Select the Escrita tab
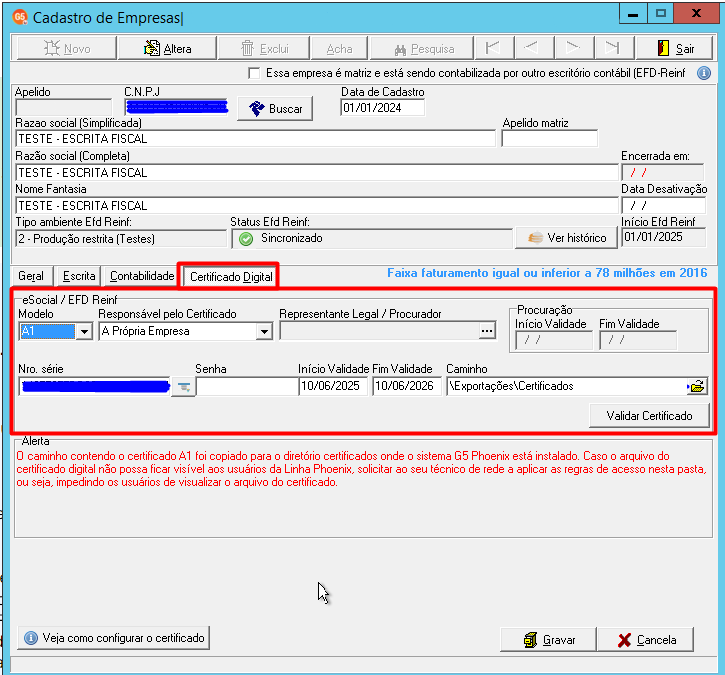The width and height of the screenshot is (725, 675). (x=79, y=276)
